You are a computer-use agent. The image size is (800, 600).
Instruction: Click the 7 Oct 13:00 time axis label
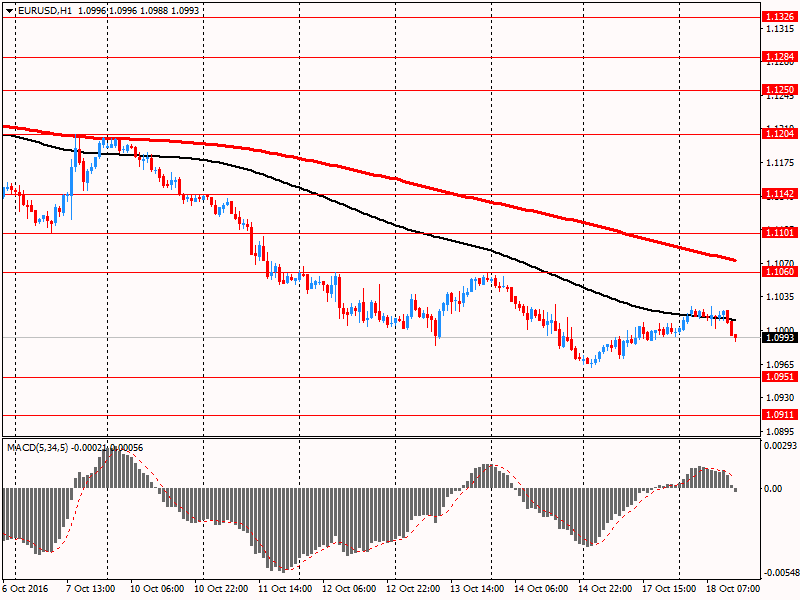point(91,589)
